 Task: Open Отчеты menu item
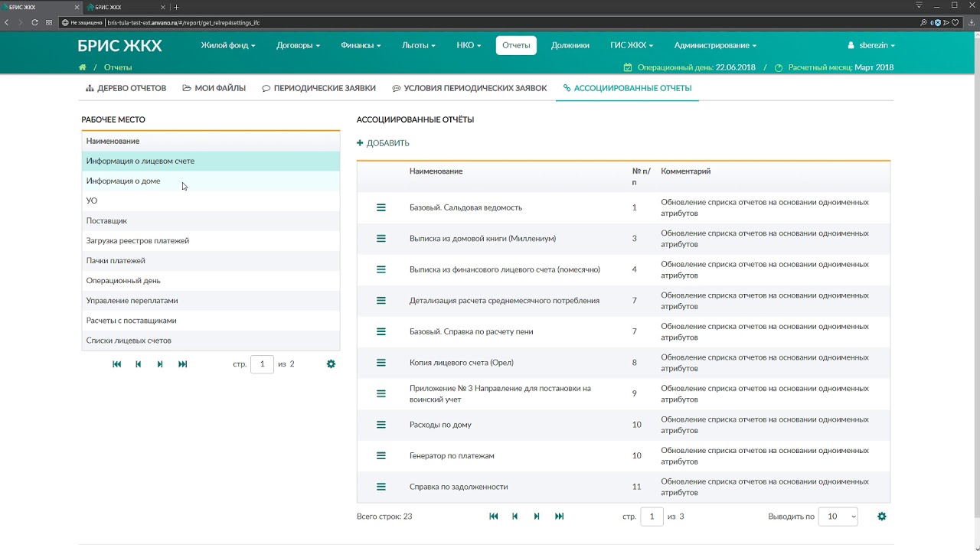click(x=516, y=45)
